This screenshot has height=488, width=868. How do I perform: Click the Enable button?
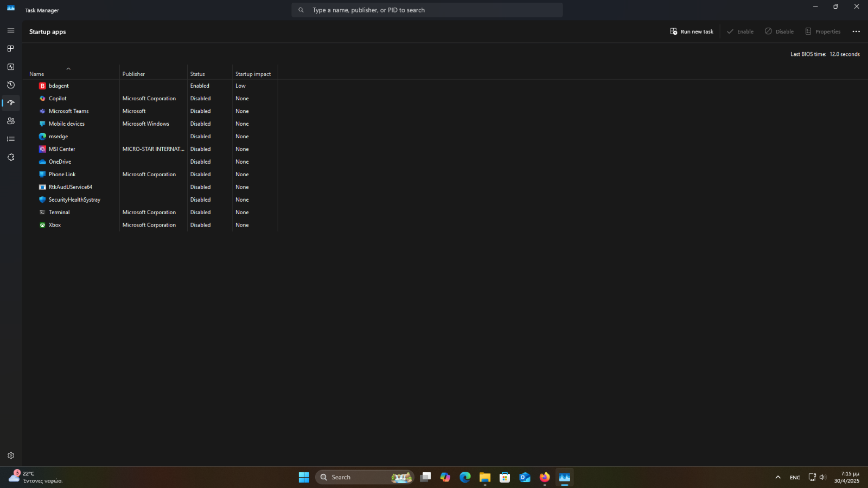point(740,31)
